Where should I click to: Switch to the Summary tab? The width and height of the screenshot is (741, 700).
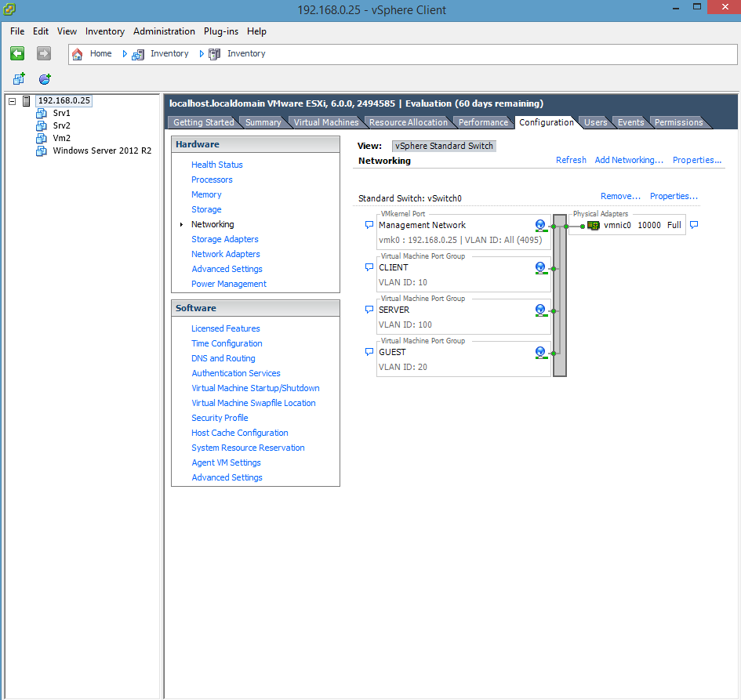(x=263, y=122)
